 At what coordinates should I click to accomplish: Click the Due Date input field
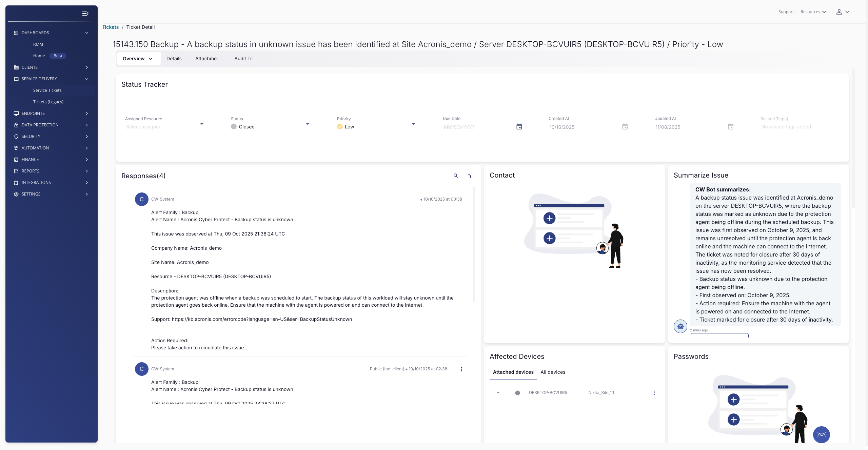pyautogui.click(x=476, y=127)
